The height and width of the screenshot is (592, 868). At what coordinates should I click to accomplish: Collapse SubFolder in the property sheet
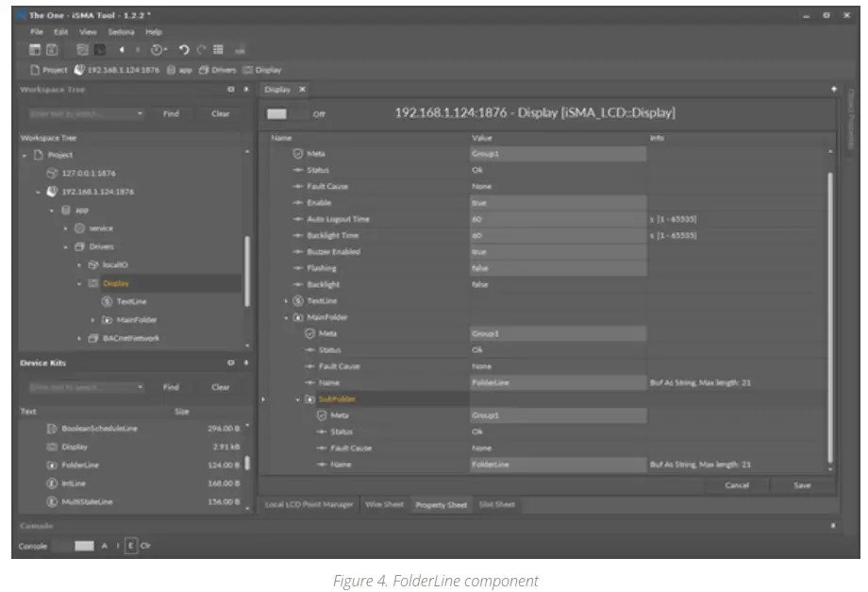pos(298,399)
